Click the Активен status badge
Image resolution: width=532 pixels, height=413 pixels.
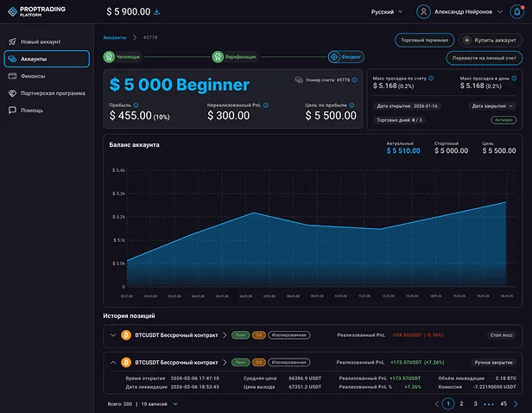click(503, 120)
